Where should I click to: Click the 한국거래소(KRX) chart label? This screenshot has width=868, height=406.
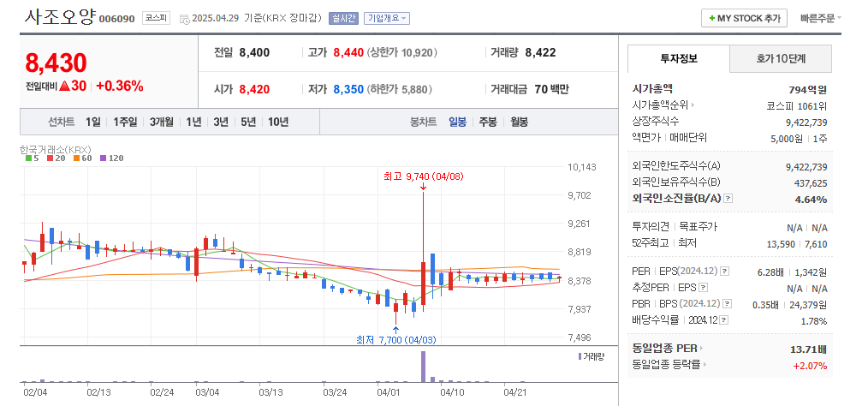tap(56, 150)
